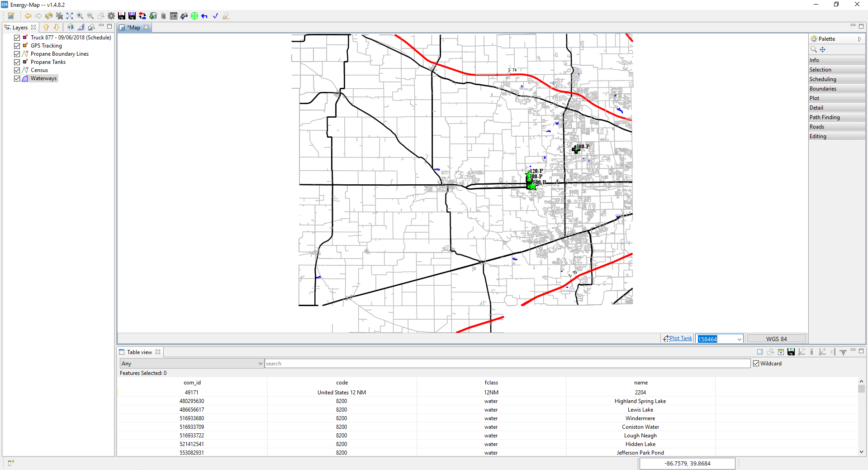Click the blue checkmark icon in the toolbar
The height and width of the screenshot is (470, 868).
click(215, 16)
